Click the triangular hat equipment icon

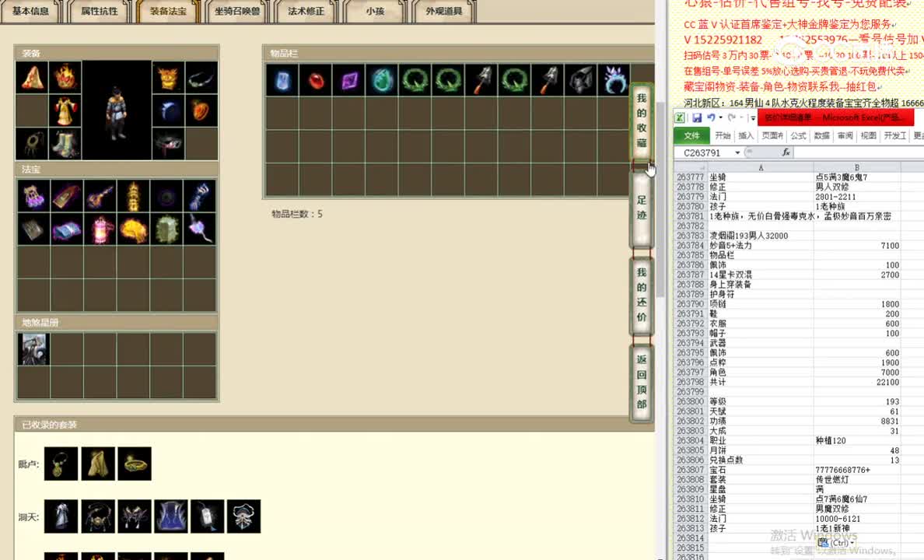click(32, 77)
